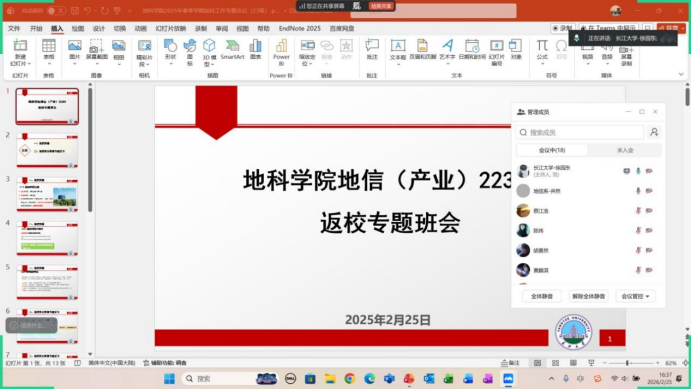The width and height of the screenshot is (692, 389).
Task: Open the 3D model insert tool
Action: [x=209, y=53]
